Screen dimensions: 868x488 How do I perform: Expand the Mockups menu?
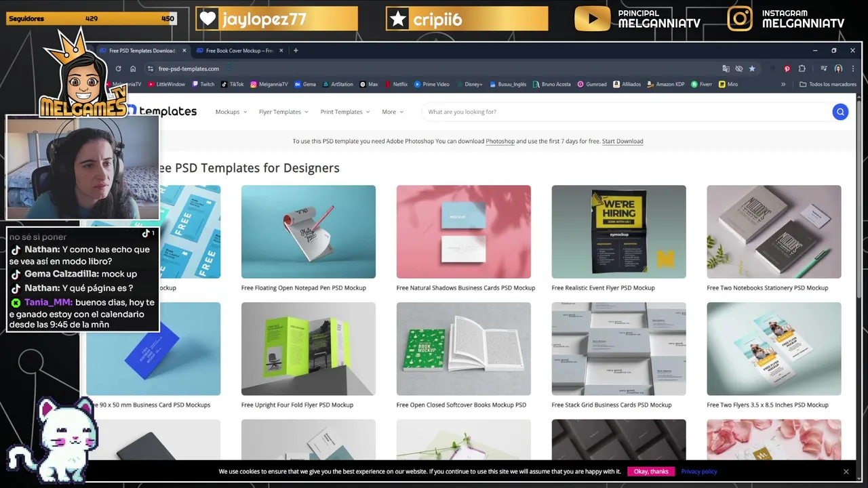231,112
